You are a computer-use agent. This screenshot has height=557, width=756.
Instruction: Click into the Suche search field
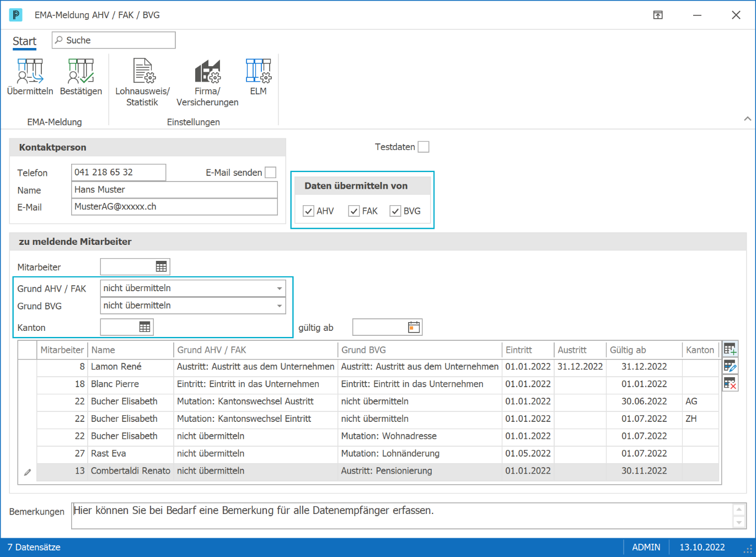[114, 40]
